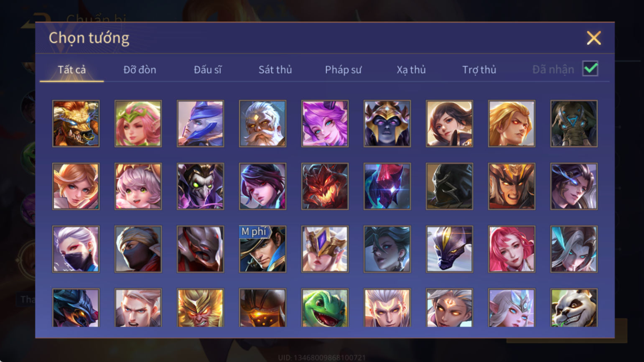
Task: Pick the golden monkey king hero
Action: click(x=200, y=308)
